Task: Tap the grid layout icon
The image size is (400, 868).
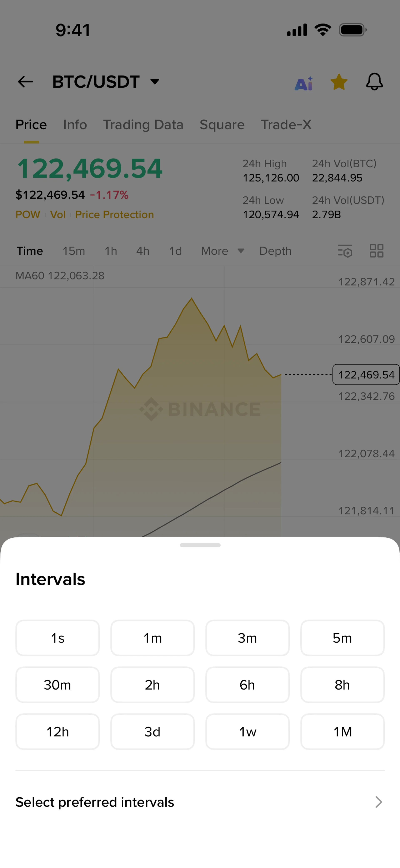Action: point(376,251)
